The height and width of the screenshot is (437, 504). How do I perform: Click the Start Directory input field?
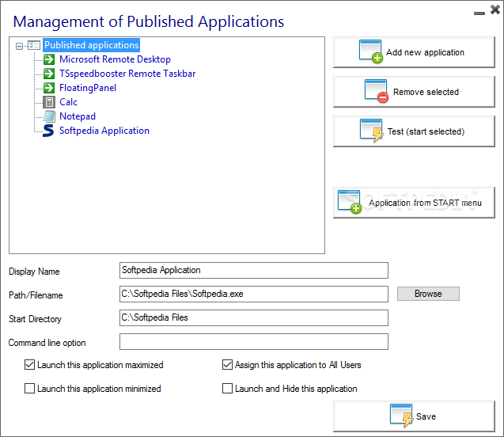[254, 318]
